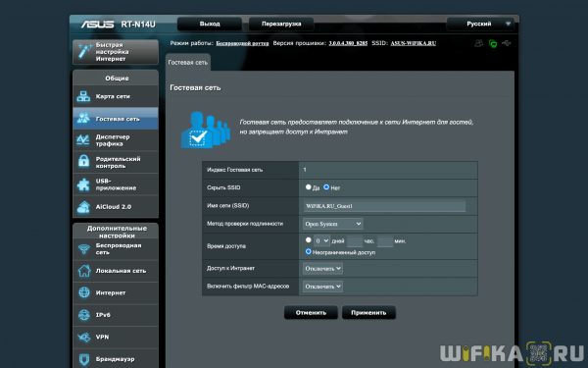Open IPv6 globe icon

coord(84,315)
